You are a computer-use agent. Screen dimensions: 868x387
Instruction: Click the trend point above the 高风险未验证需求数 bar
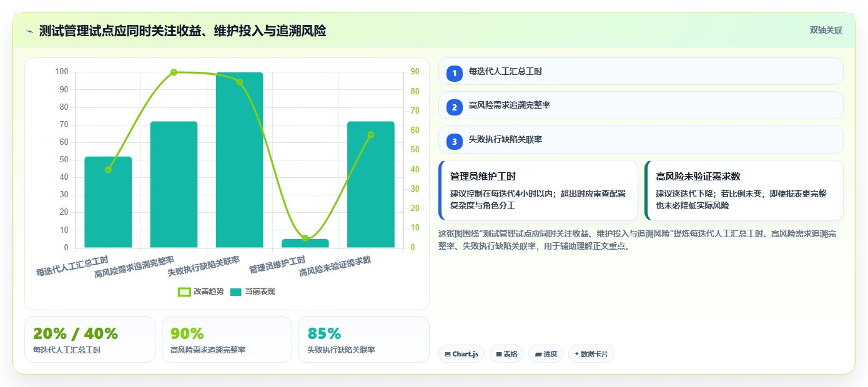tap(371, 135)
